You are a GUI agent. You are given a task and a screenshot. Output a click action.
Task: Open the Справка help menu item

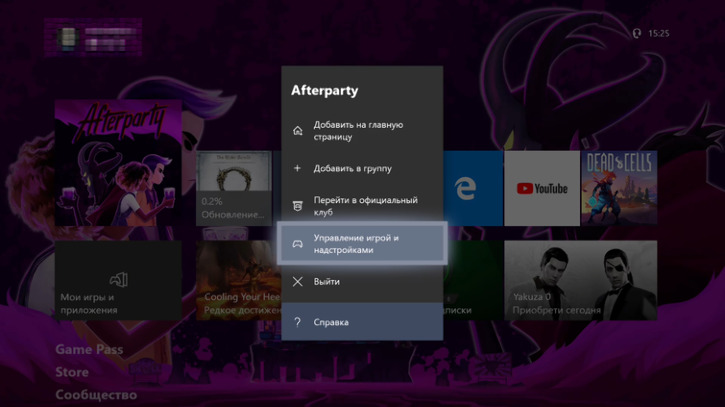pos(362,322)
